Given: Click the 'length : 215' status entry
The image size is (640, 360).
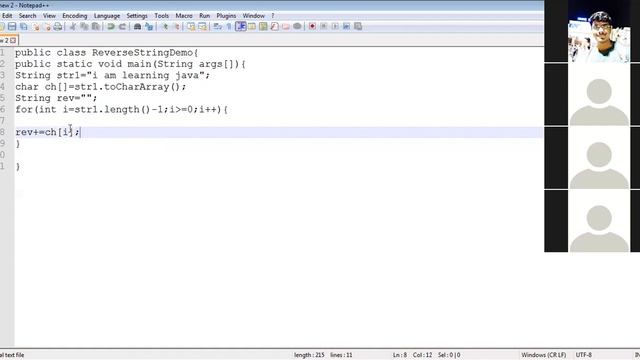Looking at the screenshot, I should [309, 355].
